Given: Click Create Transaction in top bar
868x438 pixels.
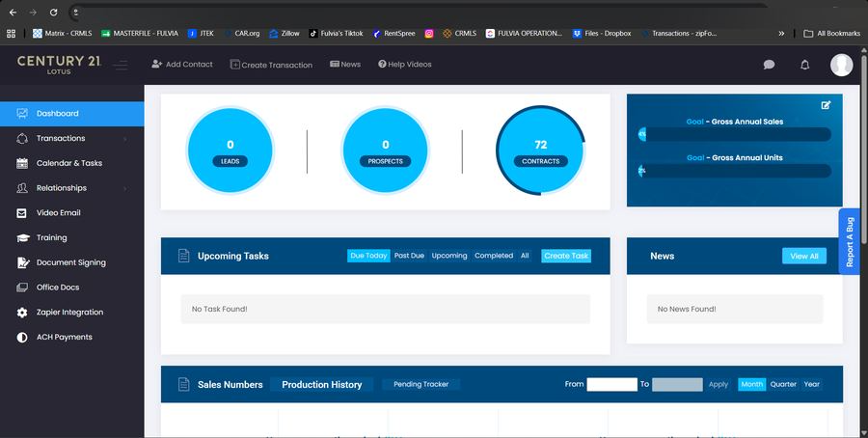Looking at the screenshot, I should point(271,65).
